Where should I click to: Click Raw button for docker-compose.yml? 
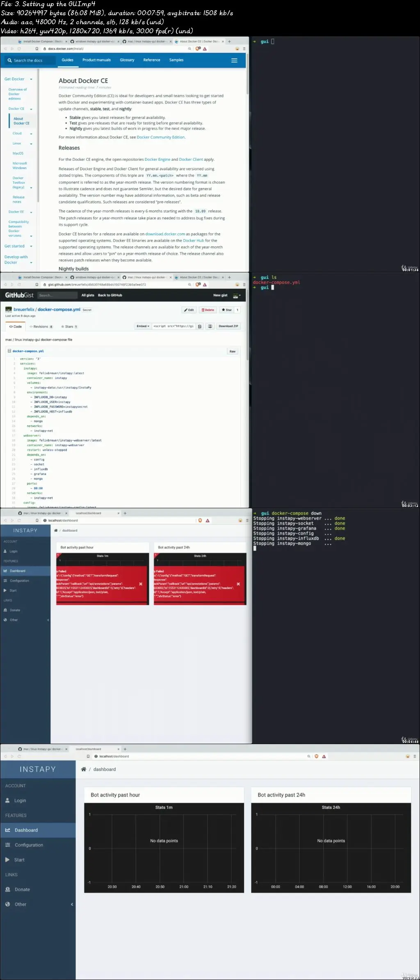233,352
